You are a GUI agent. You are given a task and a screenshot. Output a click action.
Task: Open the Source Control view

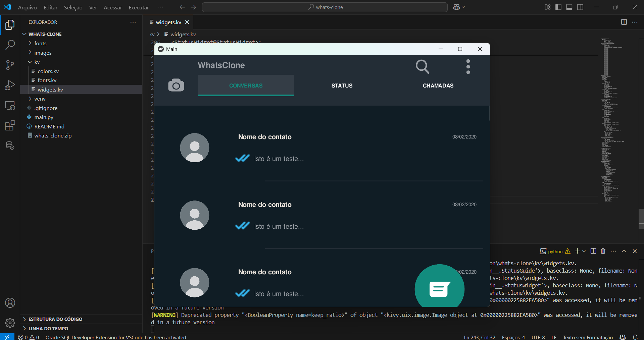pos(10,65)
